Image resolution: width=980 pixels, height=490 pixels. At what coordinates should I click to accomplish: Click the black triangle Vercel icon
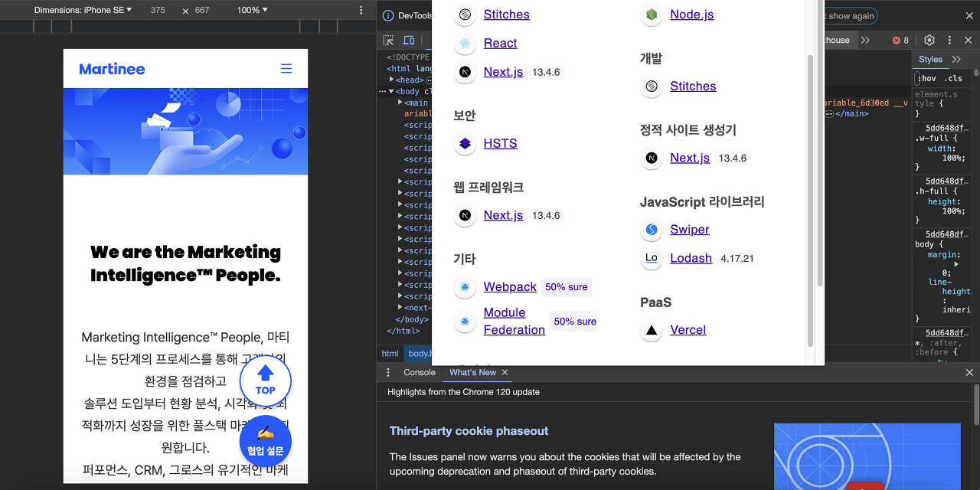652,330
